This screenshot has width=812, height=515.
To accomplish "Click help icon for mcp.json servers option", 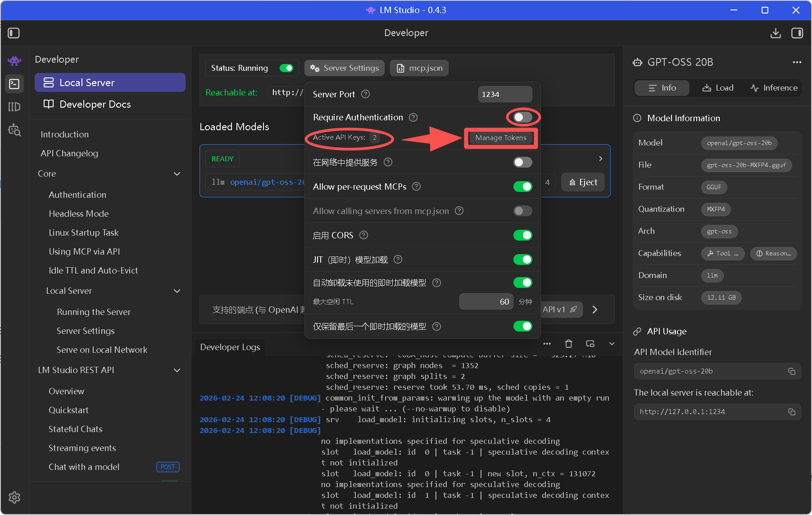I will click(459, 211).
